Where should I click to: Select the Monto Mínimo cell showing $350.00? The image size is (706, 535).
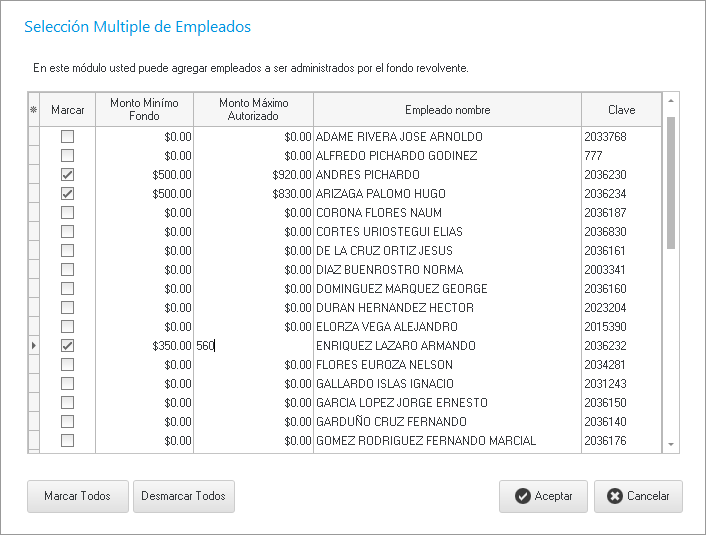143,346
